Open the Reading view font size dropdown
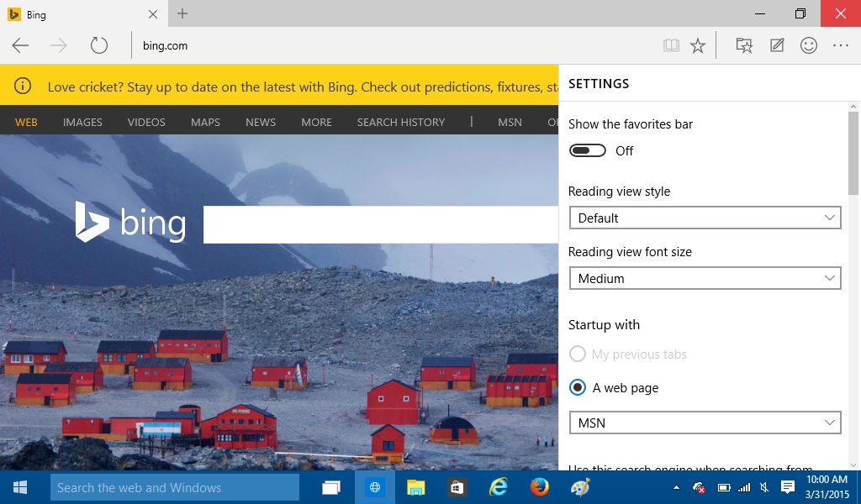This screenshot has height=504, width=861. click(x=705, y=278)
